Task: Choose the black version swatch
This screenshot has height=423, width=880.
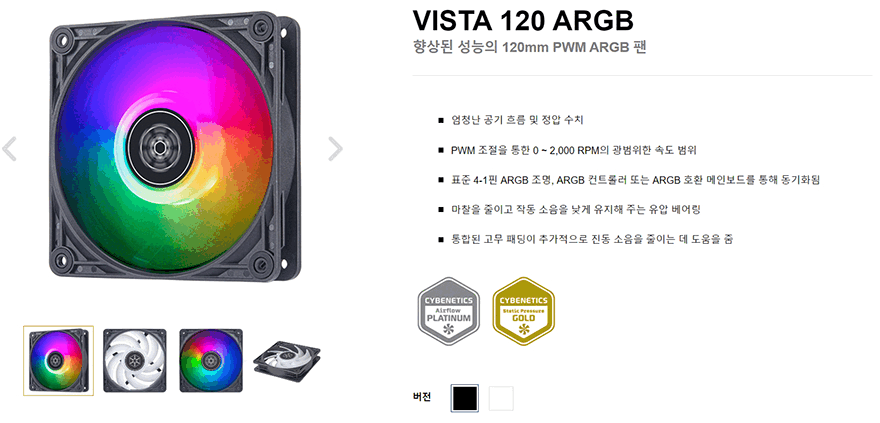Action: point(465,398)
